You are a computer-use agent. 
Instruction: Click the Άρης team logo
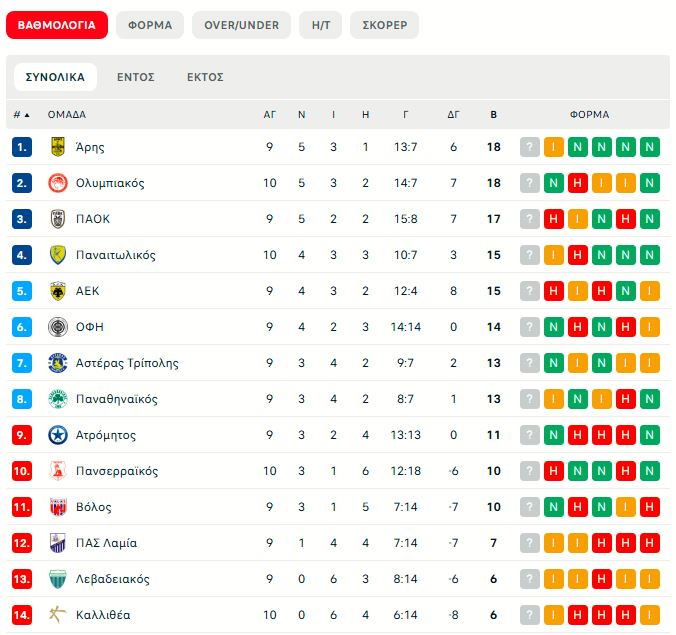coord(57,147)
